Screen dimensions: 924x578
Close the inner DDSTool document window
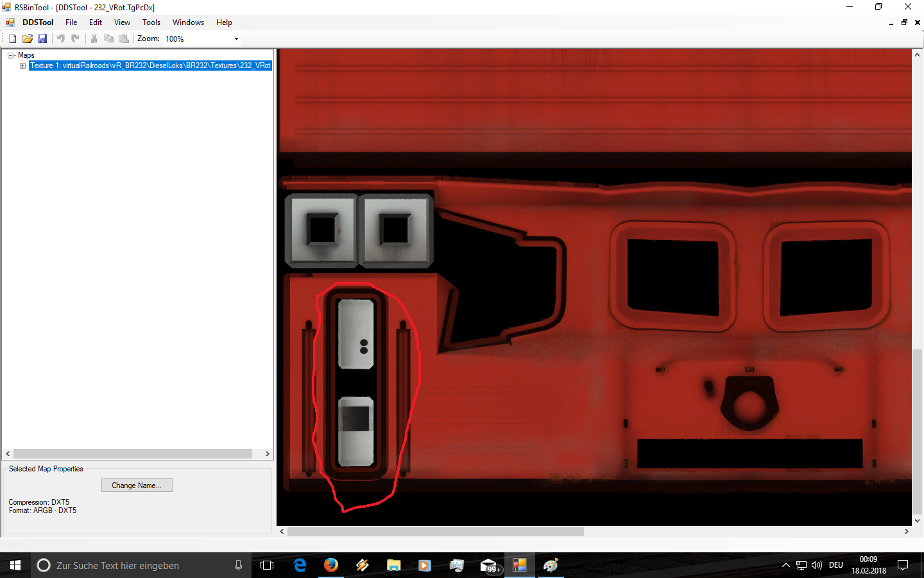coord(918,22)
